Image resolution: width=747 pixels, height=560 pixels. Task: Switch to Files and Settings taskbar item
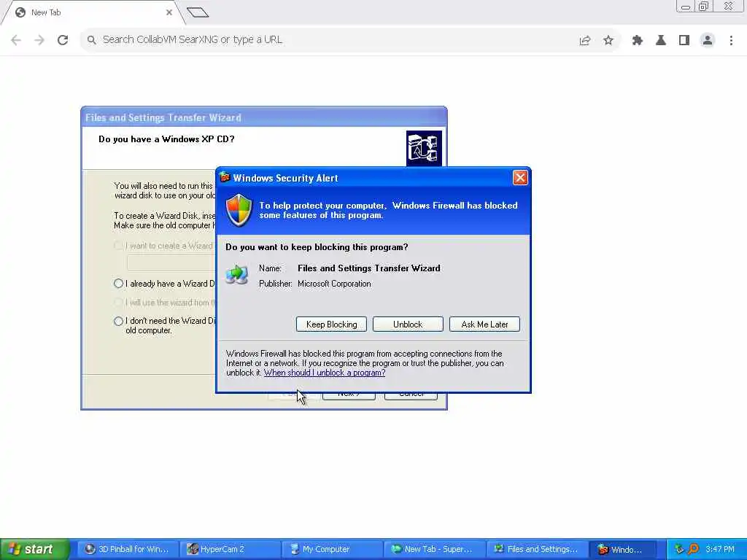[536, 549]
